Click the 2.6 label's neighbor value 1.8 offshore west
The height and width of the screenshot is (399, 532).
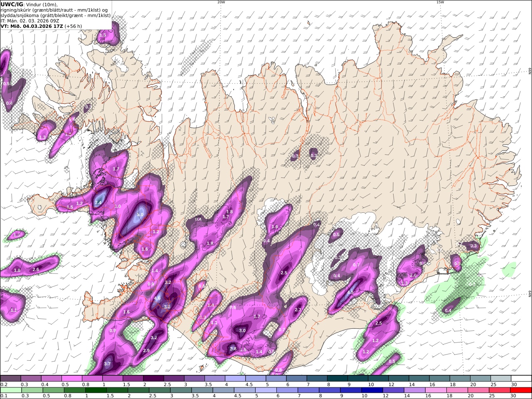tap(17, 270)
